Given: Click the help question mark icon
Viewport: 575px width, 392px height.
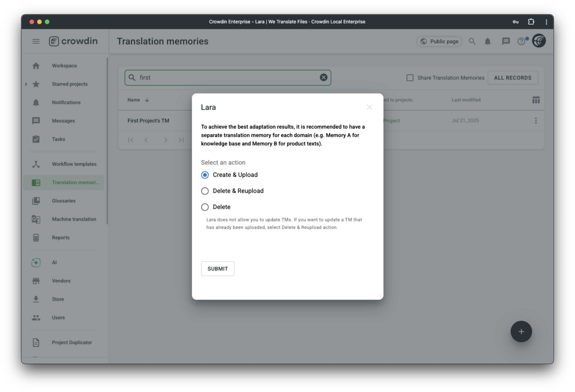Looking at the screenshot, I should tap(521, 41).
